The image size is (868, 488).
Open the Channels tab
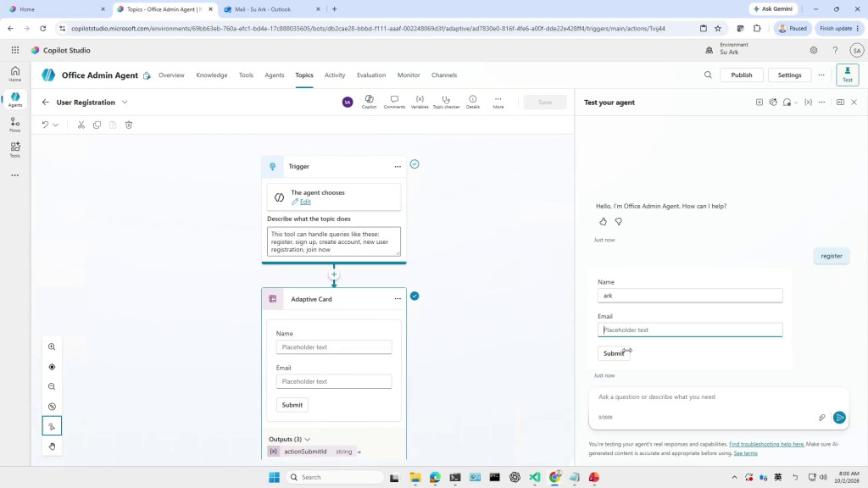pyautogui.click(x=444, y=75)
